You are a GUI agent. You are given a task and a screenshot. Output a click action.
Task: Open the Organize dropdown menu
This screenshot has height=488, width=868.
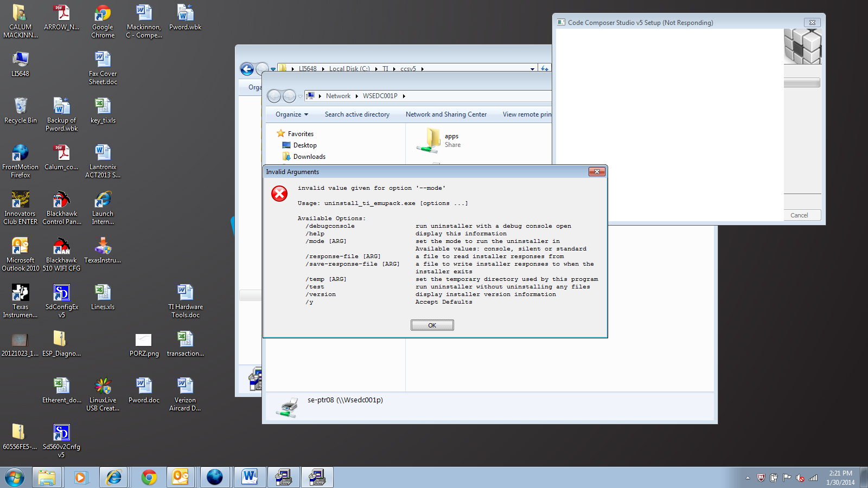click(x=291, y=114)
